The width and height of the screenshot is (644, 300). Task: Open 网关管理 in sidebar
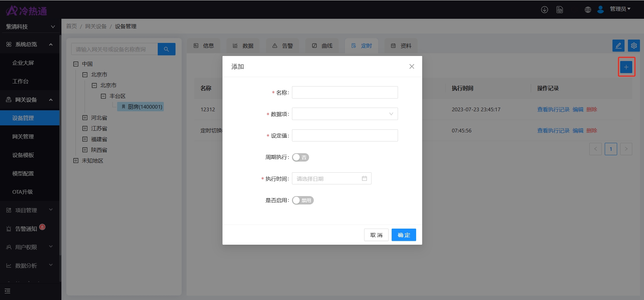pyautogui.click(x=23, y=136)
